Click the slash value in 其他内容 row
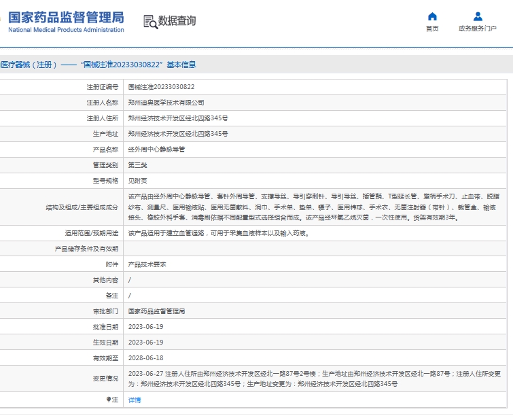This screenshot has height=420, width=513. (x=130, y=280)
